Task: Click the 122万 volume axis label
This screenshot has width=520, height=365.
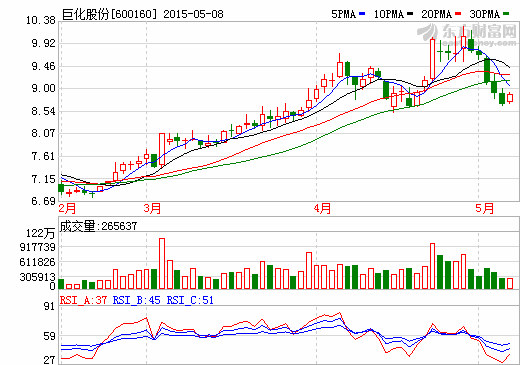Action: [x=41, y=233]
